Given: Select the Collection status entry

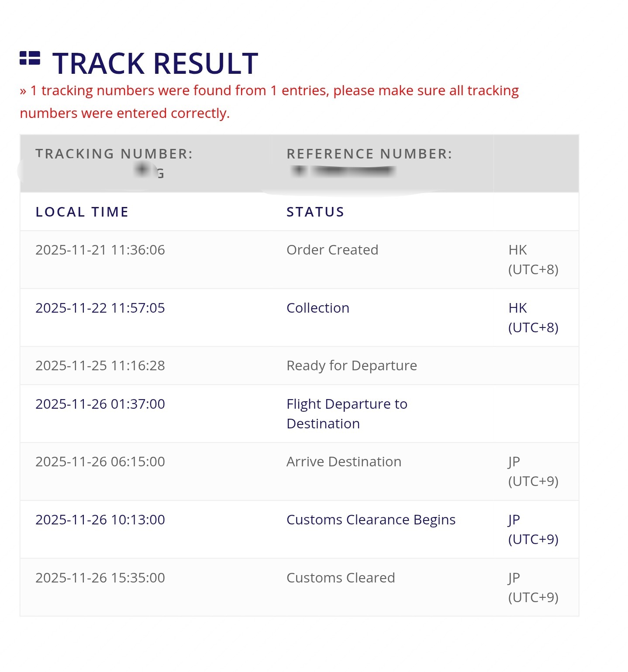Looking at the screenshot, I should [x=318, y=308].
